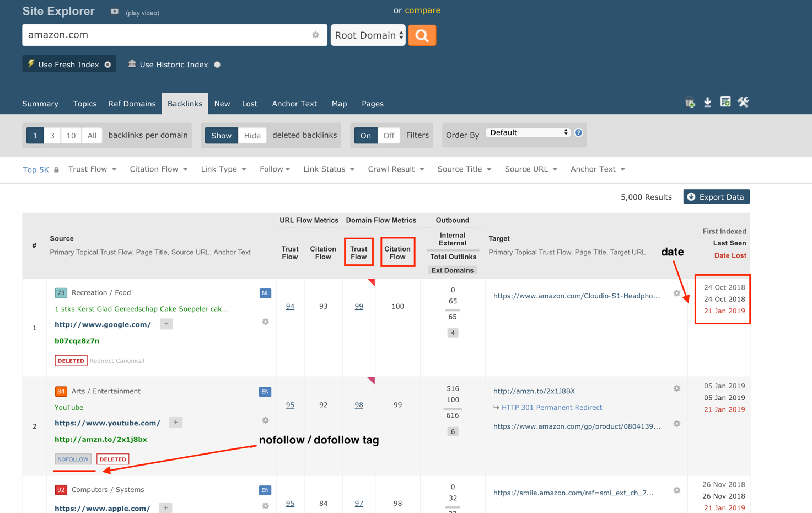
Task: Click gear icon beside amzn.to/2x1J8BX target
Action: (677, 388)
